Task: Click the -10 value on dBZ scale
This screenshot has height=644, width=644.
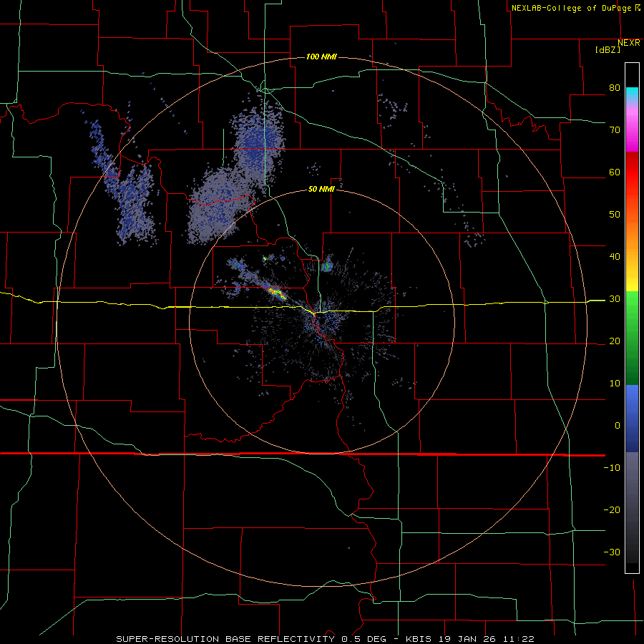Action: 612,468
